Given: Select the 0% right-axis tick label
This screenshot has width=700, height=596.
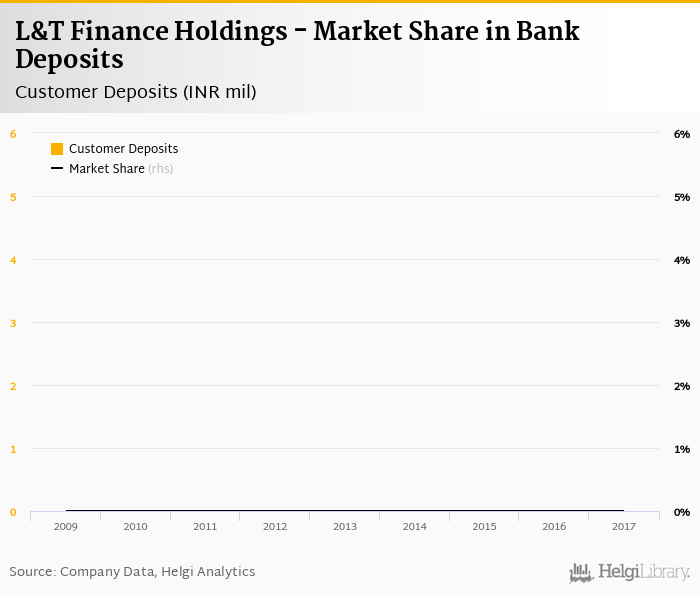Looking at the screenshot, I should (682, 512).
